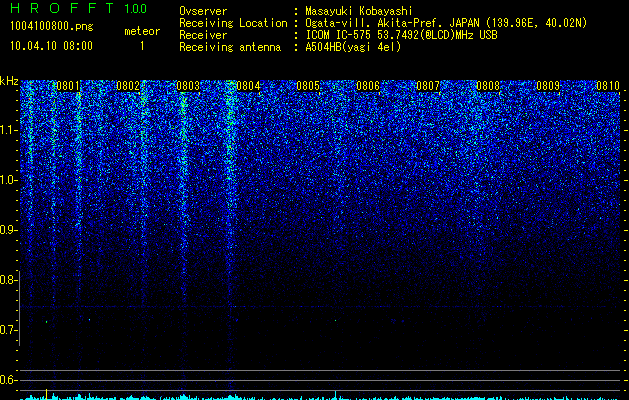The width and height of the screenshot is (629, 400).
Task: Click the 0806 time marker
Action: click(x=368, y=86)
